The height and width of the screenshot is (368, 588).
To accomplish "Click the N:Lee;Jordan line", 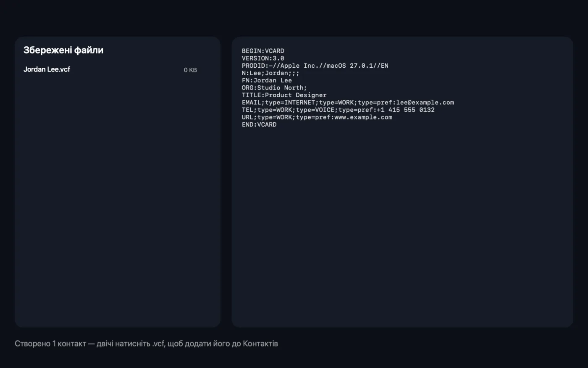I will click(270, 73).
